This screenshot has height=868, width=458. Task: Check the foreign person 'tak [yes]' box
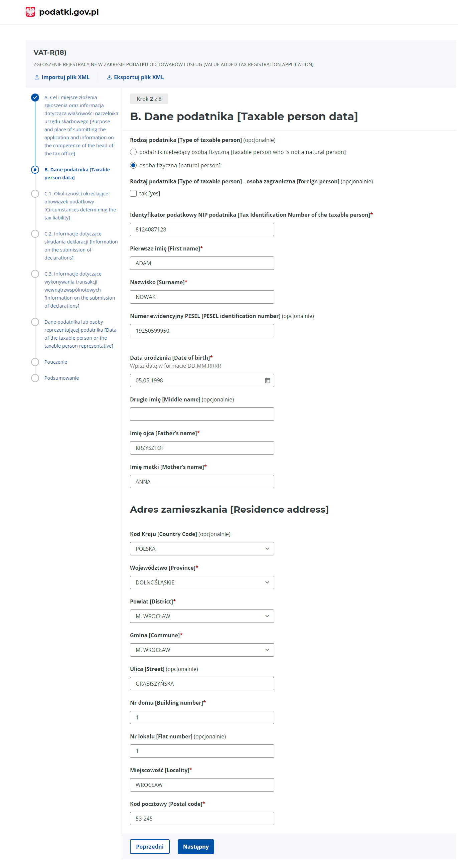tap(133, 193)
